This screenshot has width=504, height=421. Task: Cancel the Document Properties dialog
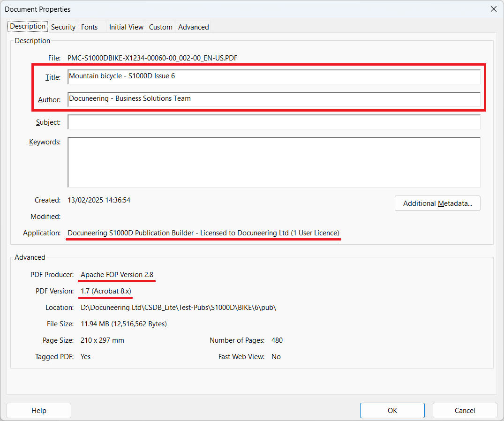pyautogui.click(x=465, y=410)
